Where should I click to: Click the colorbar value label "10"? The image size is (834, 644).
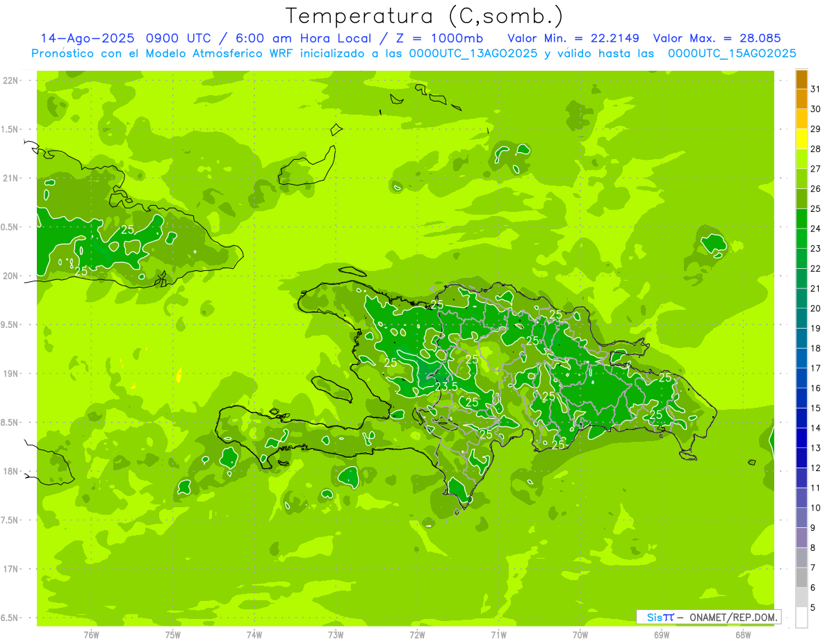click(816, 508)
